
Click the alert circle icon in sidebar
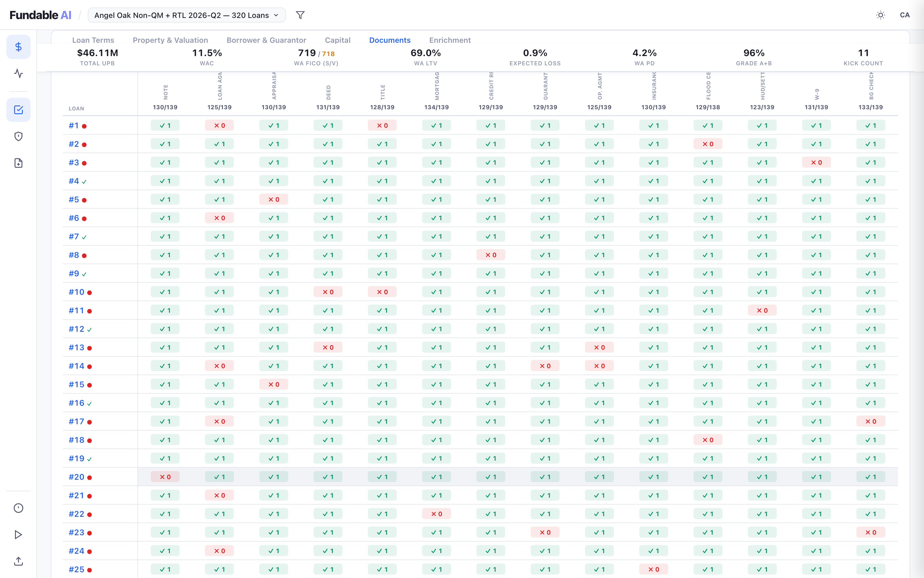click(x=18, y=508)
